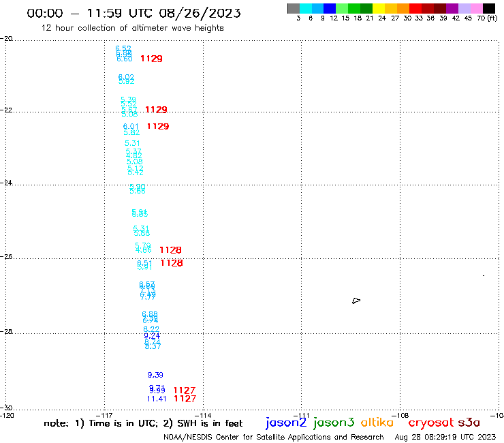Click the NOAA/NESDIS Center attribution text
This screenshot has width=504, height=443.
[274, 437]
